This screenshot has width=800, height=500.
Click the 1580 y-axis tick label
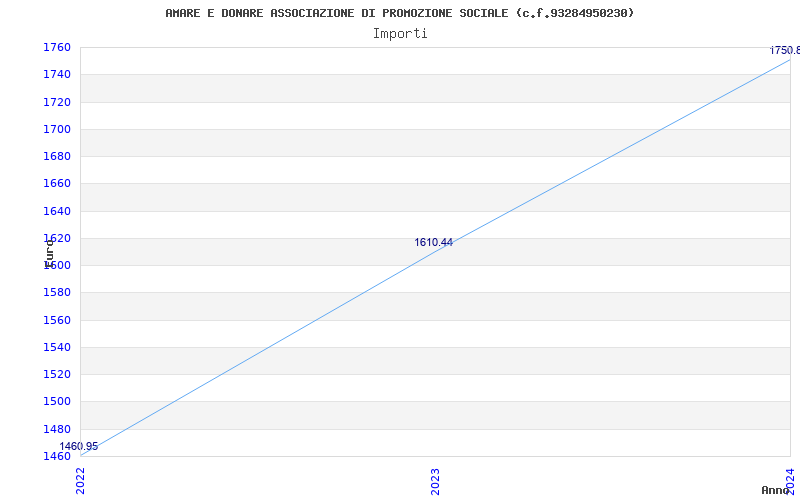point(57,292)
